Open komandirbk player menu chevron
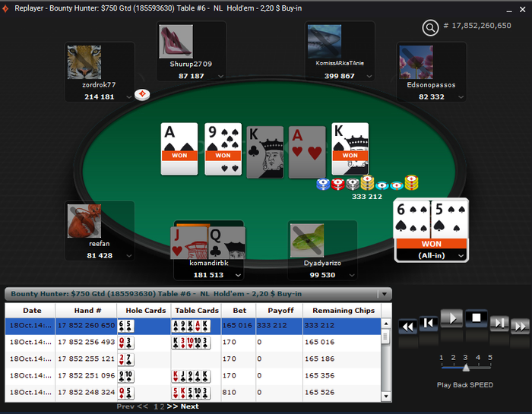The height and width of the screenshot is (414, 532). [238, 275]
